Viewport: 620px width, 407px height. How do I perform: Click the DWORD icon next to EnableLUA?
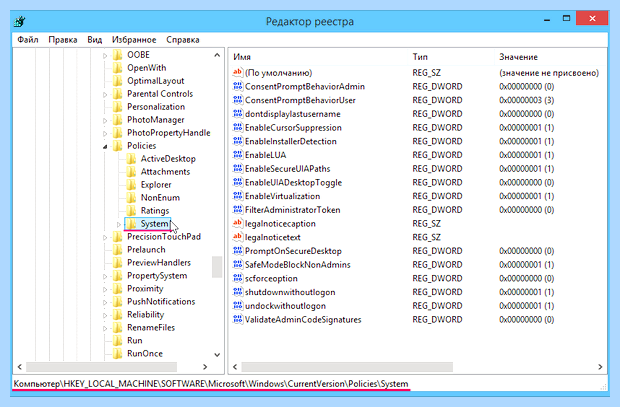pos(238,155)
